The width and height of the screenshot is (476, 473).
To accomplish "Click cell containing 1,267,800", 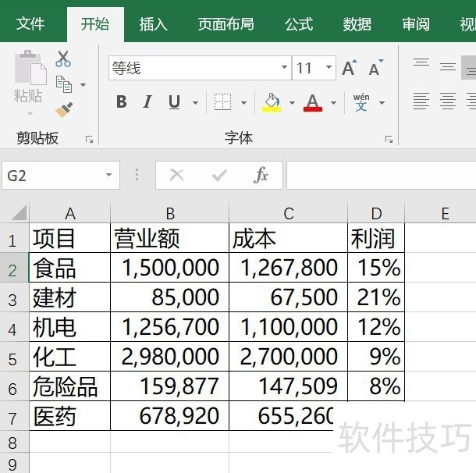I will 289,268.
